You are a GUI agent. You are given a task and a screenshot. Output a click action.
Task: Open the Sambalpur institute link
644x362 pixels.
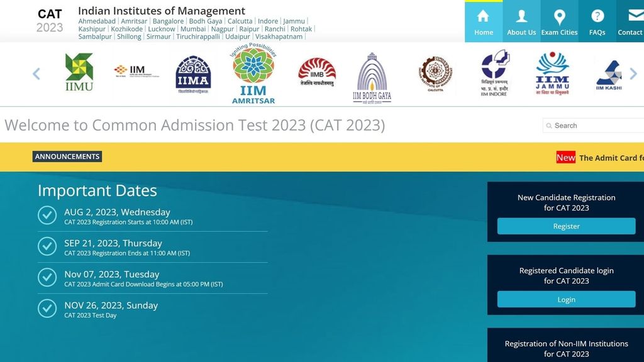pyautogui.click(x=95, y=36)
